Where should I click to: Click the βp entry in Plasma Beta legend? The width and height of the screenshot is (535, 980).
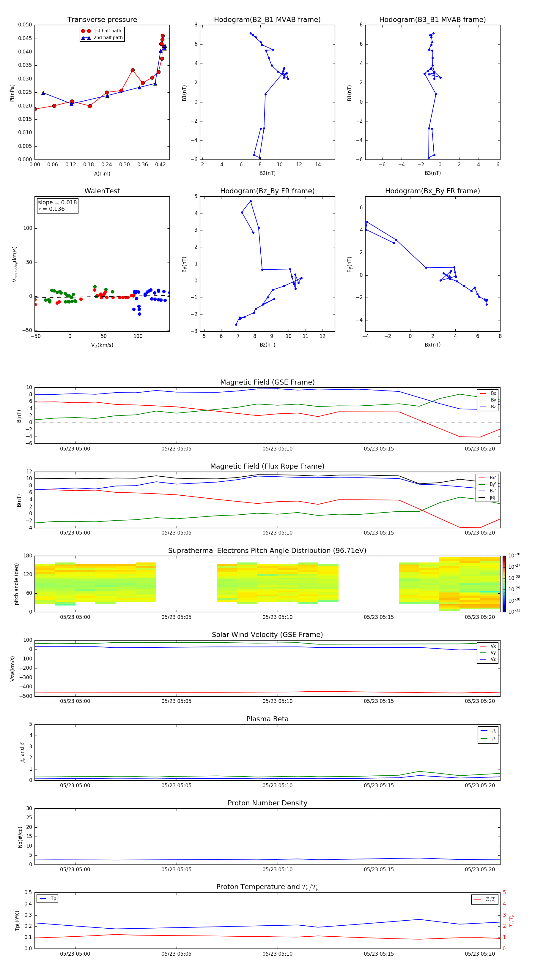point(488,731)
